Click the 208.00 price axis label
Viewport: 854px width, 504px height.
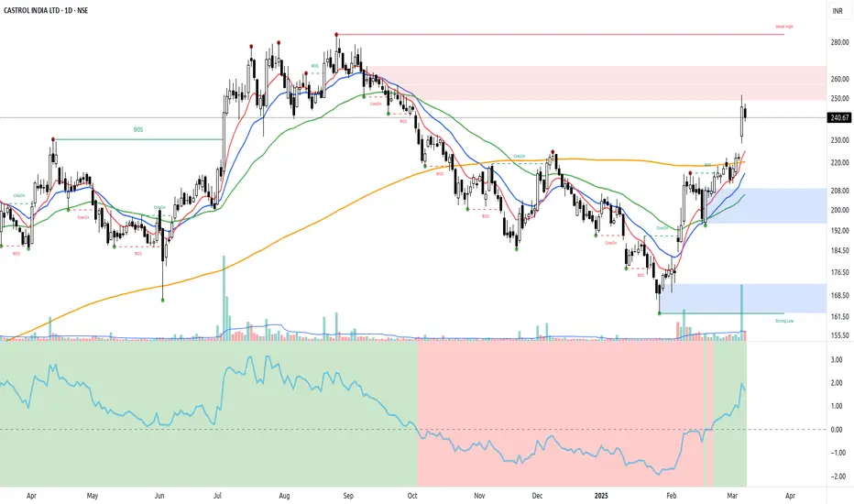click(x=840, y=191)
